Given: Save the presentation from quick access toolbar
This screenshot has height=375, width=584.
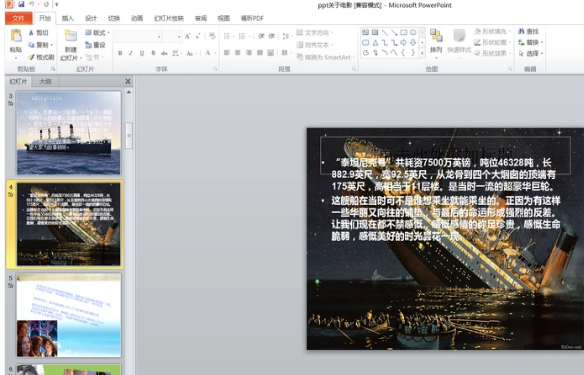Looking at the screenshot, I should click(x=21, y=4).
